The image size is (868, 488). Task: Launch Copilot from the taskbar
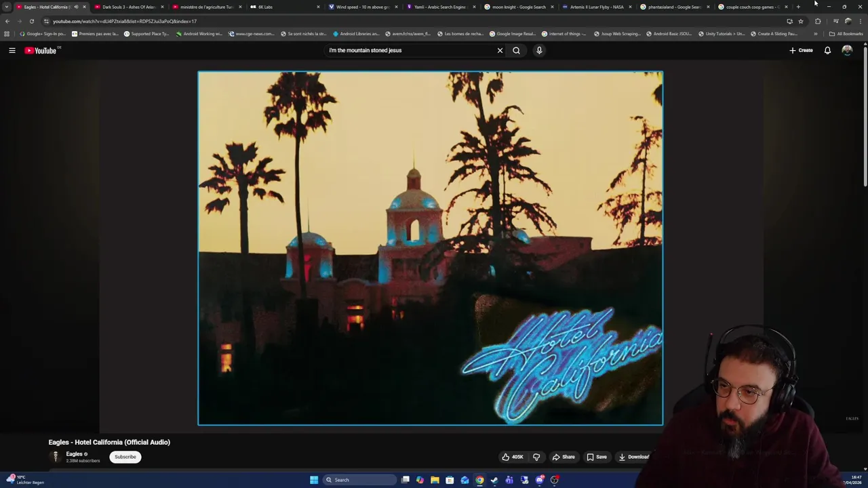click(x=420, y=480)
